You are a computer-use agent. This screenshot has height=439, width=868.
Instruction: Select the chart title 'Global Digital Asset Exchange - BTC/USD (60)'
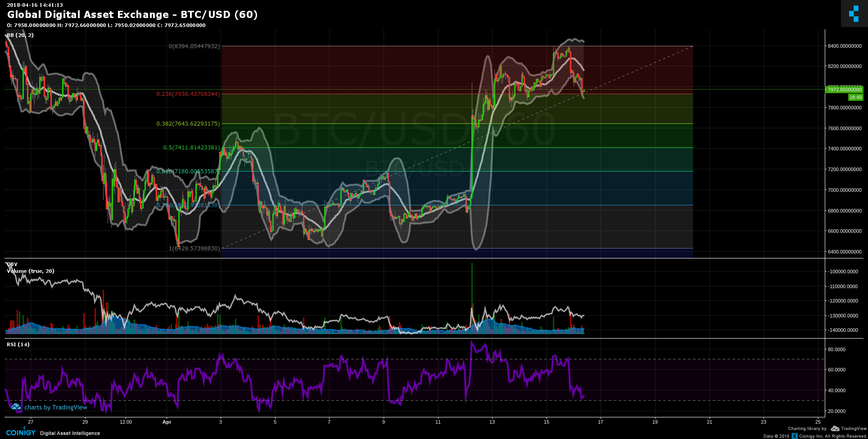click(132, 14)
